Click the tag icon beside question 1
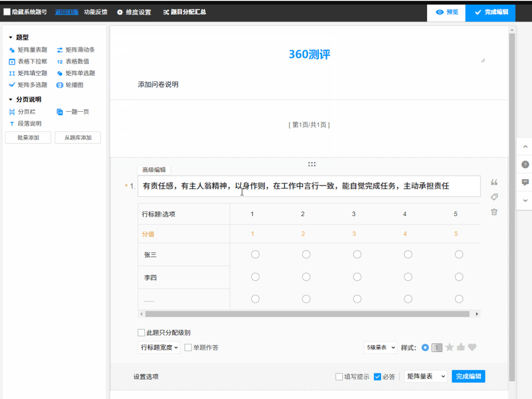Screen dimensions: 532x399 (494, 197)
